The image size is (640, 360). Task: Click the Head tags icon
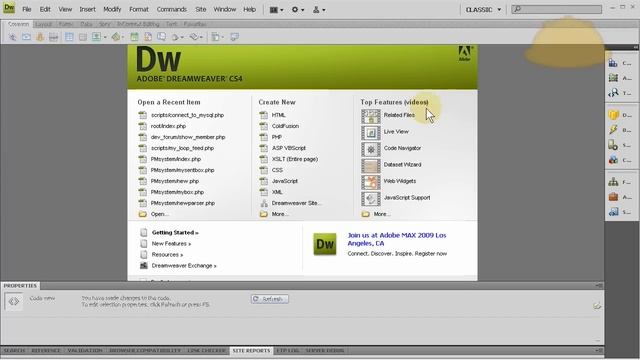tap(176, 37)
